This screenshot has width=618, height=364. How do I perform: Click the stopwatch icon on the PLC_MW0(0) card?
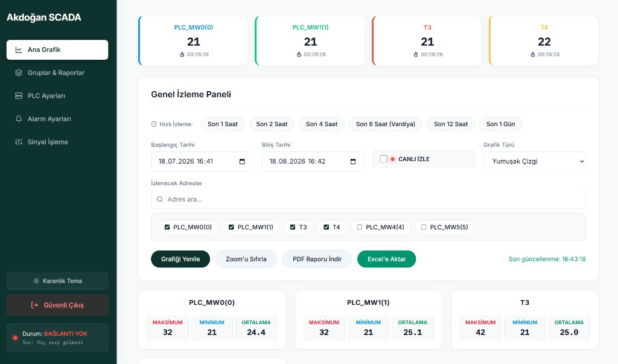point(182,54)
